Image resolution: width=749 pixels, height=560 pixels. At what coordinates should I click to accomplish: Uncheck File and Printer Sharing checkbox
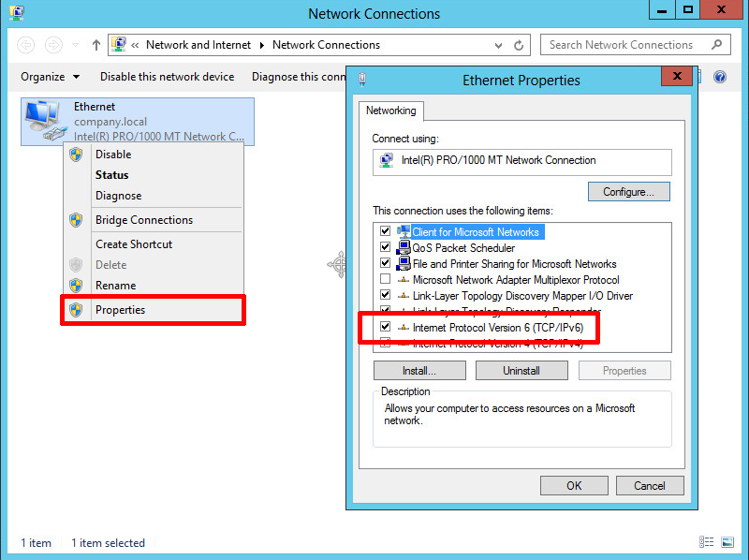(x=385, y=263)
